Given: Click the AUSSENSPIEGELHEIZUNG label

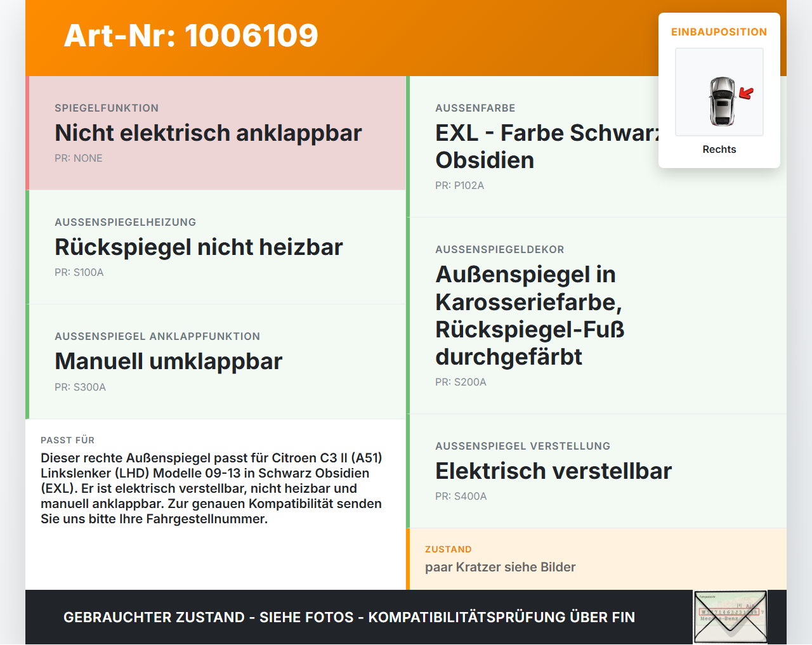Looking at the screenshot, I should [x=126, y=222].
